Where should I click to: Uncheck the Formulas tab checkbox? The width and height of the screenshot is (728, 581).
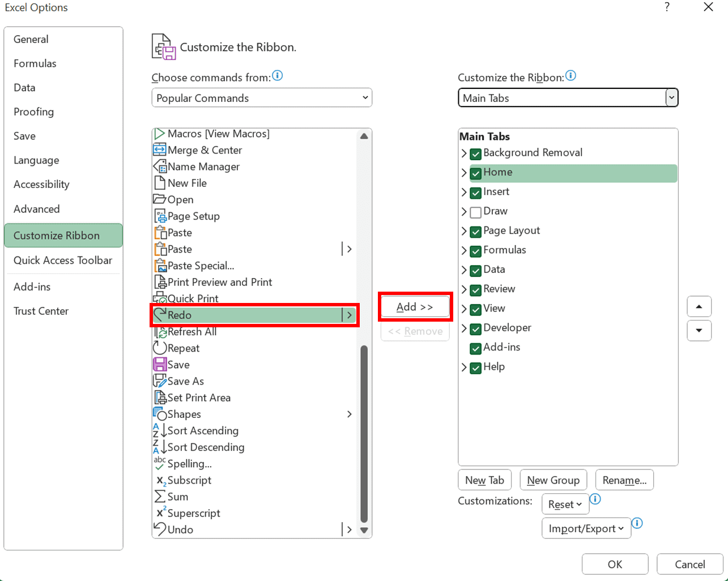tap(476, 251)
